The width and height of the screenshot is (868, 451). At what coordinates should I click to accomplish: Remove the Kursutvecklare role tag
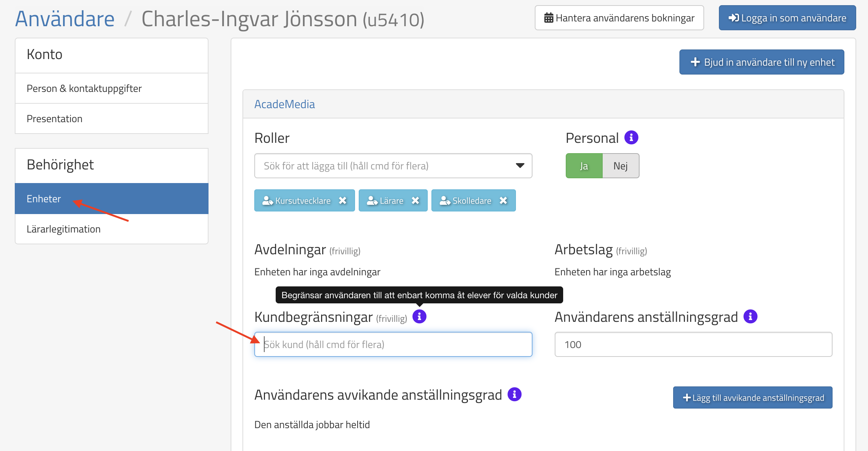(343, 200)
